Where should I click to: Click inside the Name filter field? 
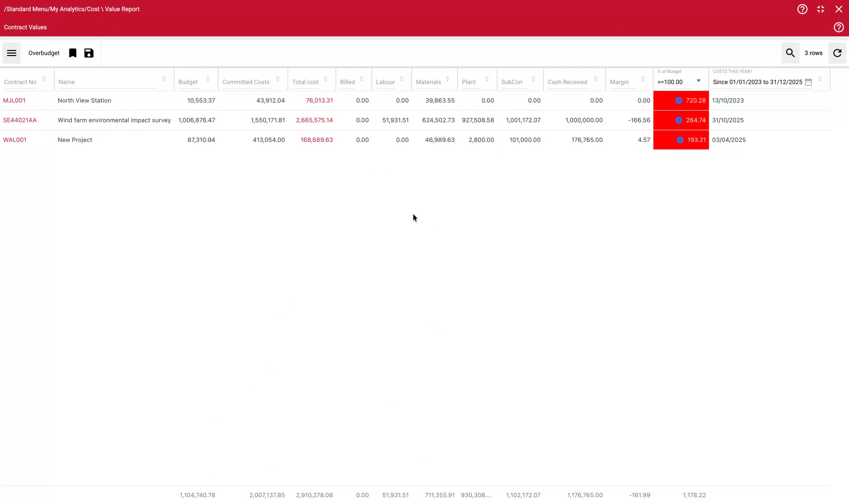(103, 82)
